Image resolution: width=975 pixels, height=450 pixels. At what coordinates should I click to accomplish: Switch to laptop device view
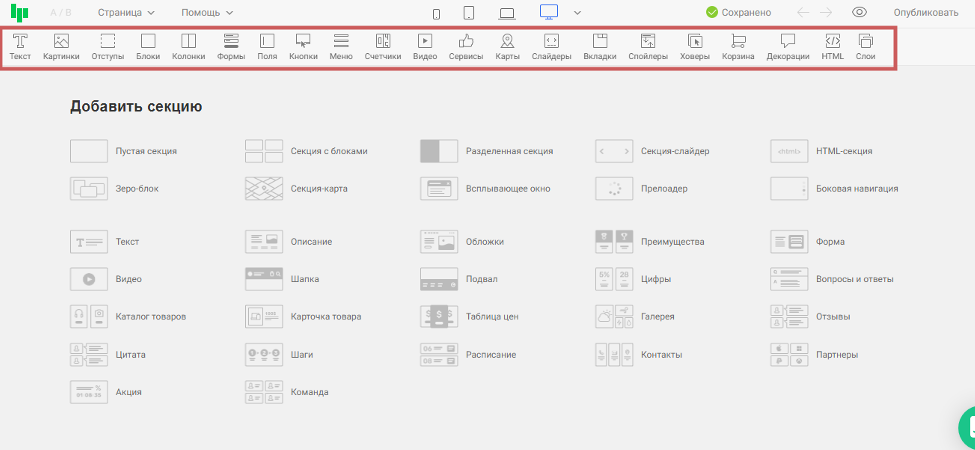coord(507,13)
